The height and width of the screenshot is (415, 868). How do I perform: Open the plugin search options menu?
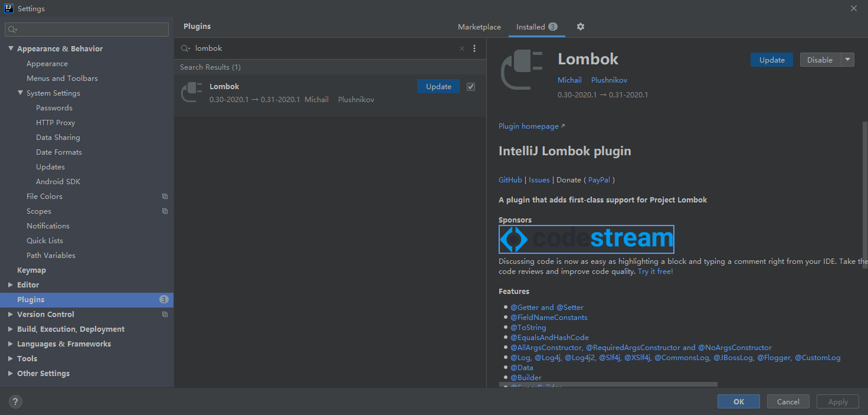click(x=474, y=48)
